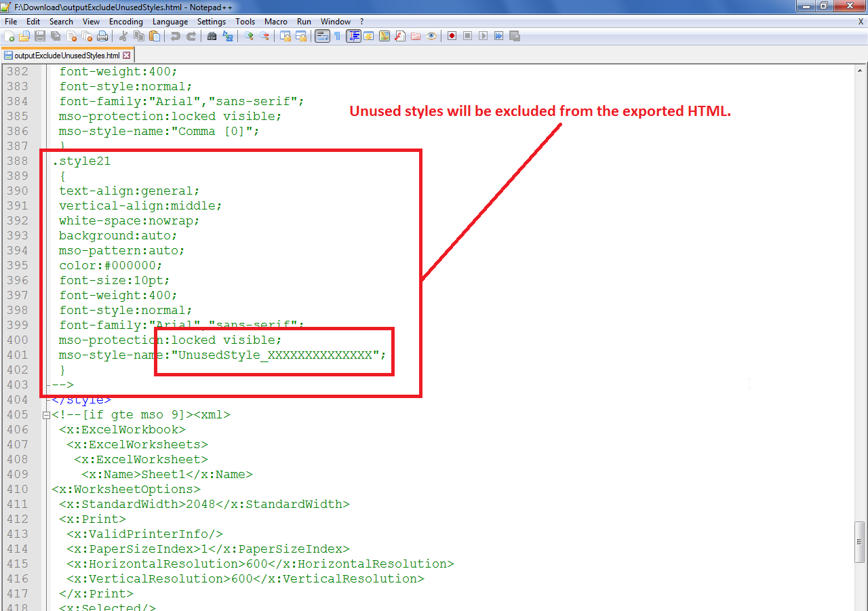Screen dimensions: 868x611
Task: Toggle word wrap
Action: (x=321, y=36)
